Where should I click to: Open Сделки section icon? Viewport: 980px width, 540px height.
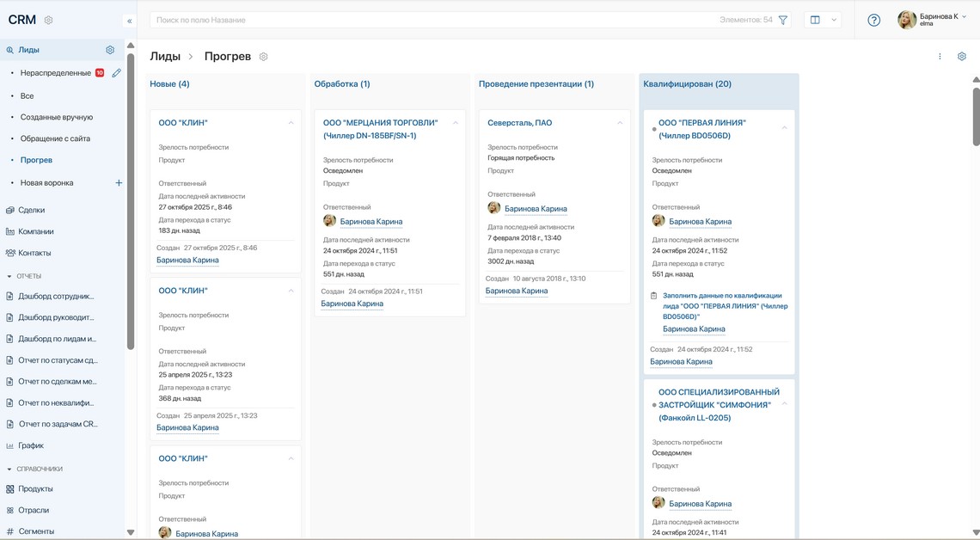(x=10, y=211)
